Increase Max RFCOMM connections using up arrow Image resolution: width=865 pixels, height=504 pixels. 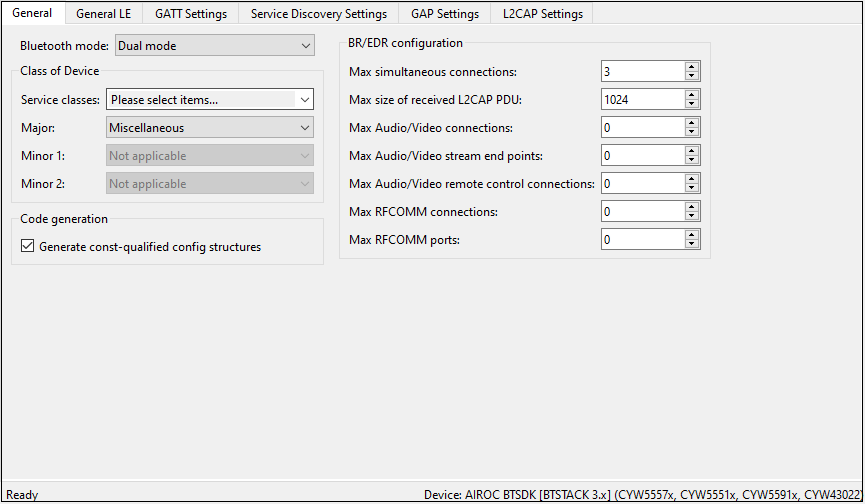coord(692,207)
